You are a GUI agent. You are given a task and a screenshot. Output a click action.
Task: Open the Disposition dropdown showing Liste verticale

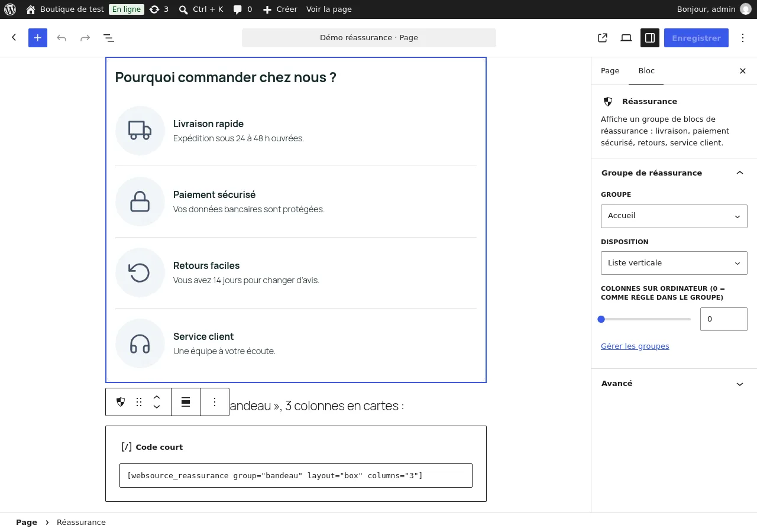(x=674, y=263)
